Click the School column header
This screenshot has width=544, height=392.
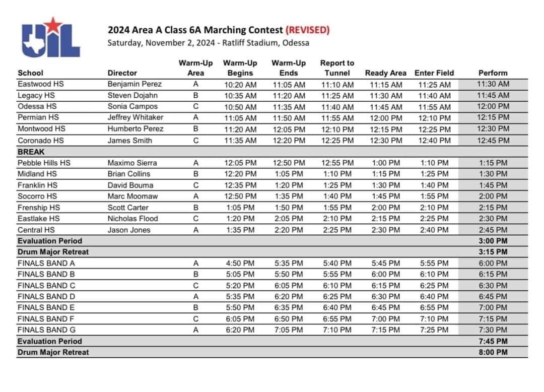(x=31, y=73)
